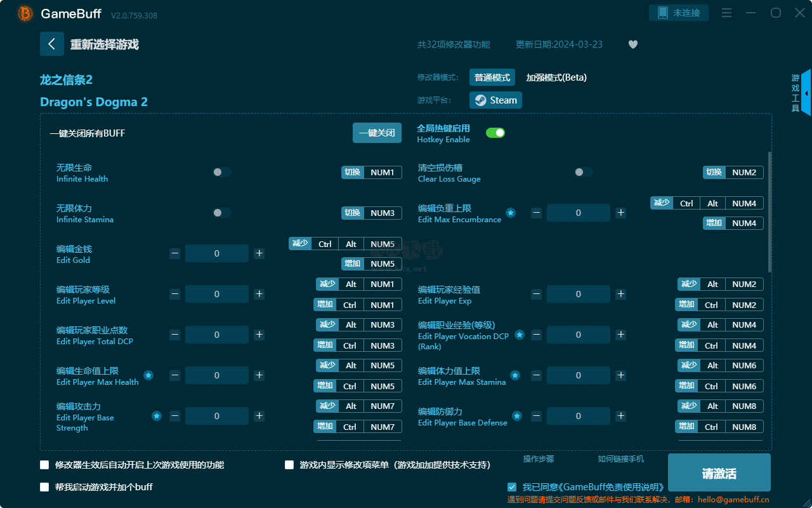The height and width of the screenshot is (508, 812).
Task: Decrease Edit Player Level with minus
Action: click(x=175, y=294)
